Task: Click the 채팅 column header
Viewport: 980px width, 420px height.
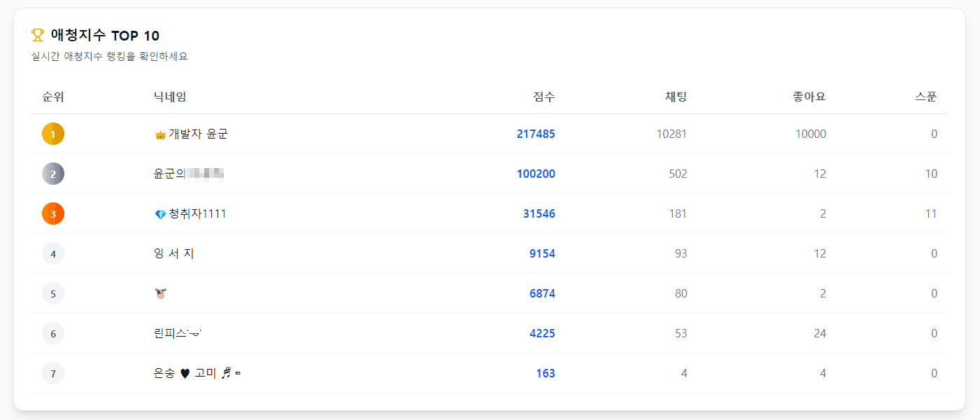Action: pos(676,97)
